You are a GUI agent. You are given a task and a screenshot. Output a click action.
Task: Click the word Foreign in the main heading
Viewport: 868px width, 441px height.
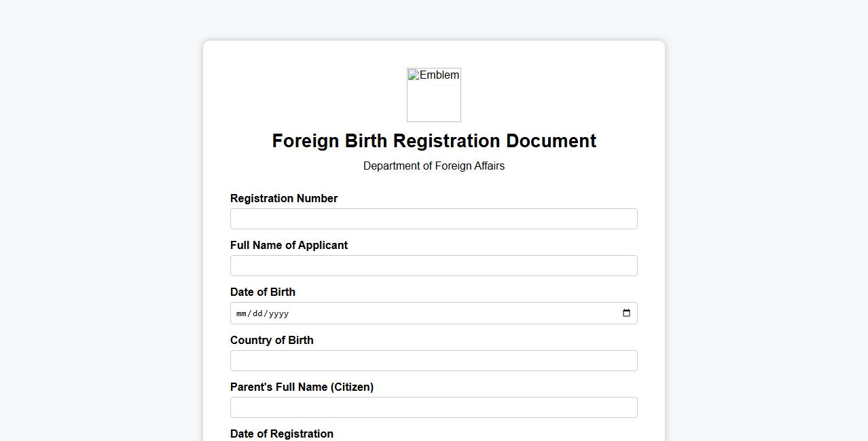(306, 141)
